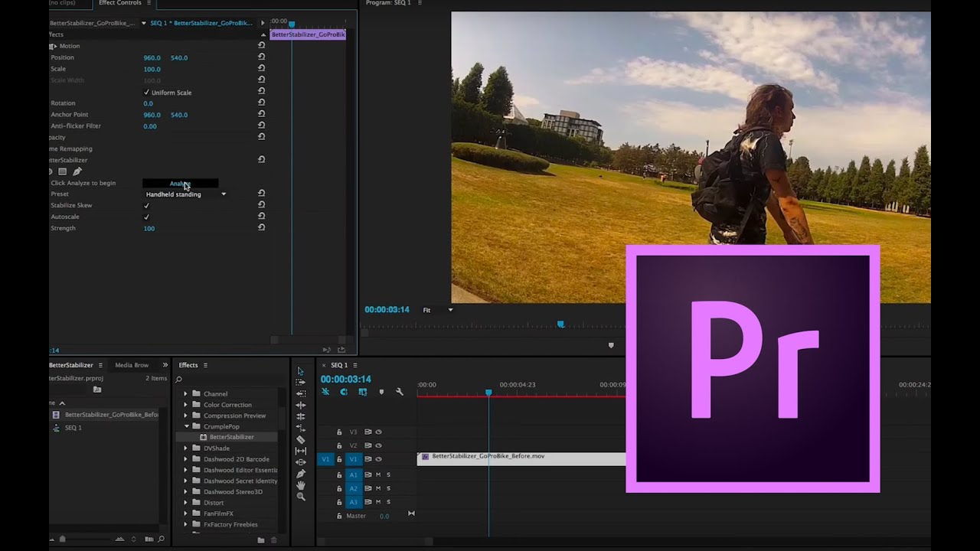Open the SEQ 1 timeline panel menu
Image resolution: width=980 pixels, height=551 pixels.
pos(355,365)
